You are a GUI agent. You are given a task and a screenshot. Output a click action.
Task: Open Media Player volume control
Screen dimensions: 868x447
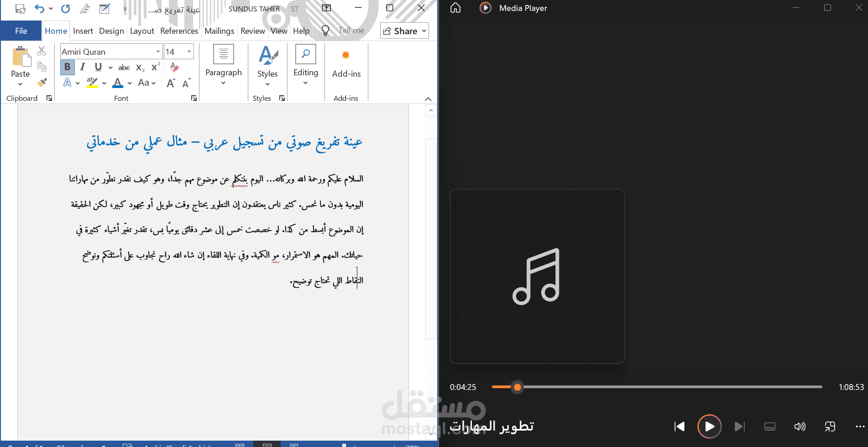800,426
